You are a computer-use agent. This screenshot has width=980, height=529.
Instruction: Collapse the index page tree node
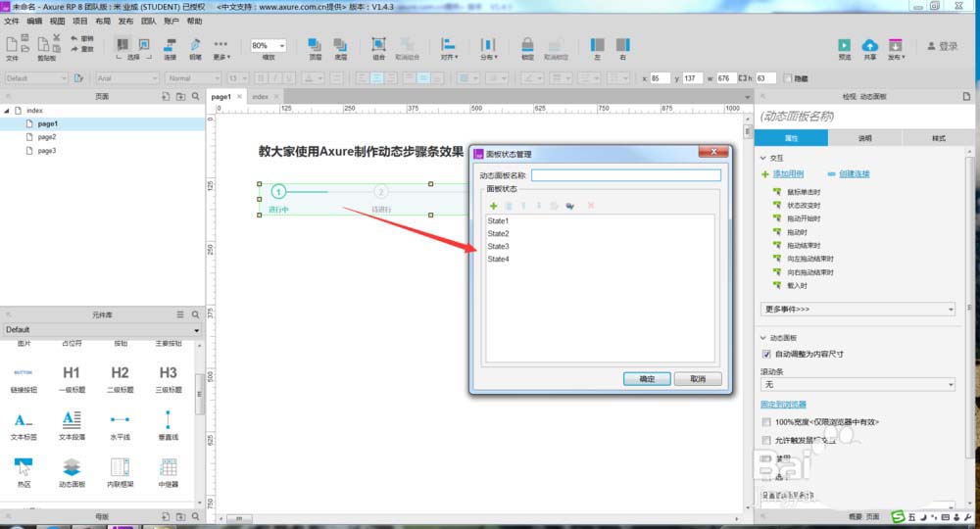click(7, 111)
